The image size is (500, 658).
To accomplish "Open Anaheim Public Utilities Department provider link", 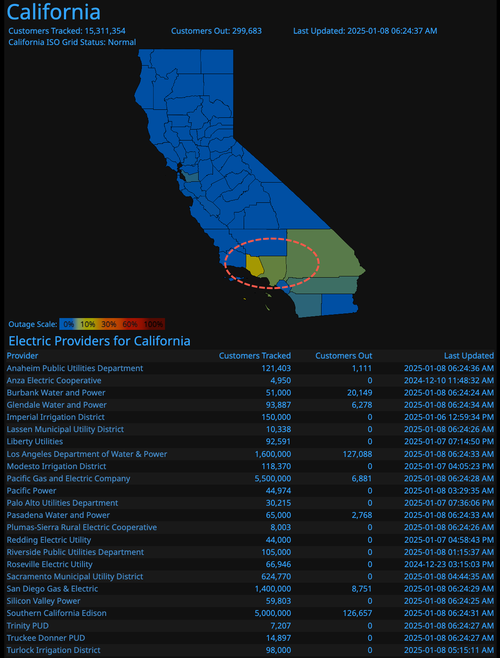I will (x=75, y=368).
